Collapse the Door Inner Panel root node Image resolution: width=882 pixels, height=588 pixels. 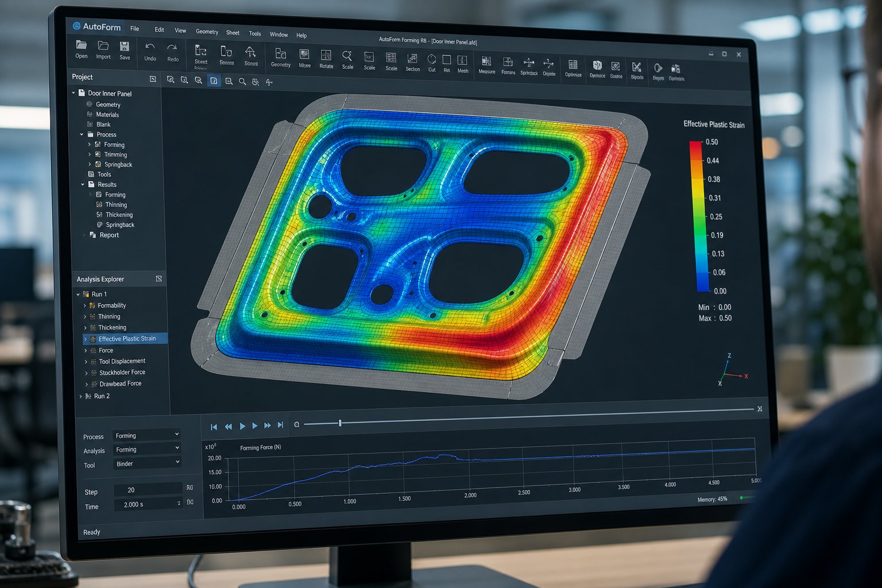[73, 92]
